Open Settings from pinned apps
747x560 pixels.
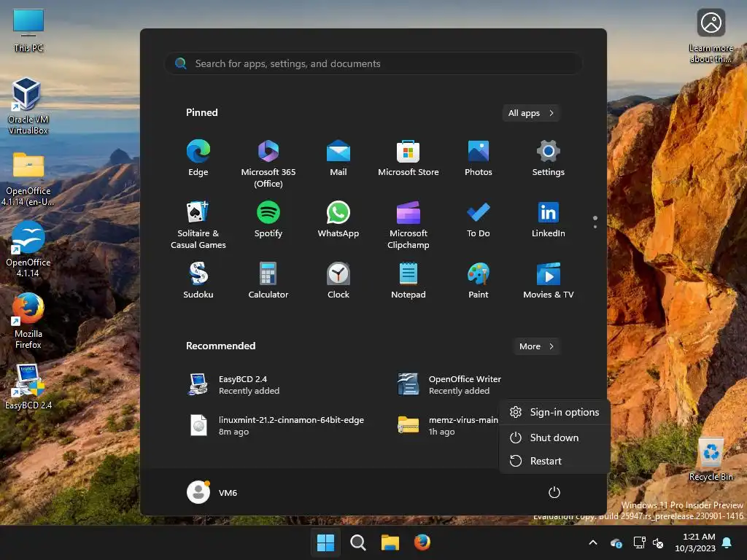[549, 158]
